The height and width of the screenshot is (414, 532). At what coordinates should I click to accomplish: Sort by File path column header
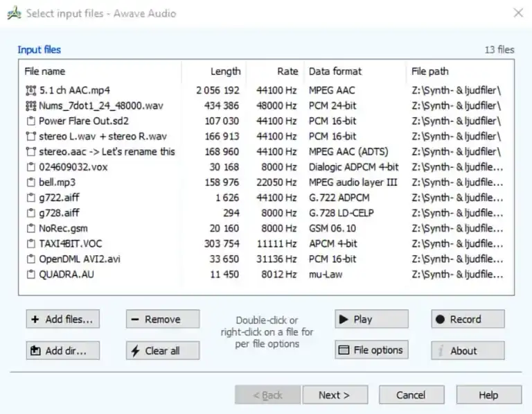click(460, 71)
